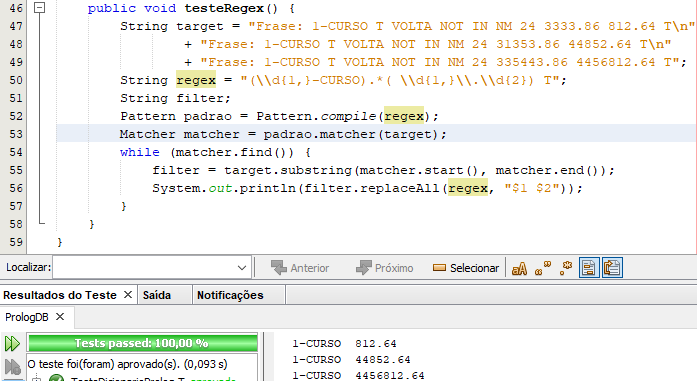Click the 'while' keyword on line 54

pos(140,152)
